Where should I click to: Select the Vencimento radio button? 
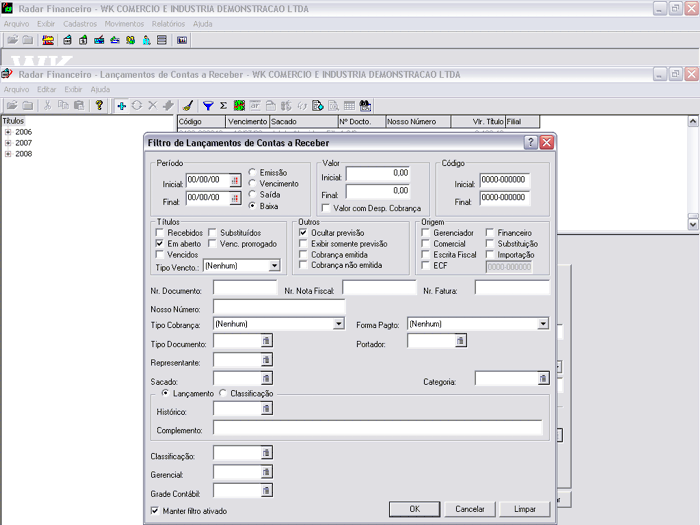tap(252, 184)
